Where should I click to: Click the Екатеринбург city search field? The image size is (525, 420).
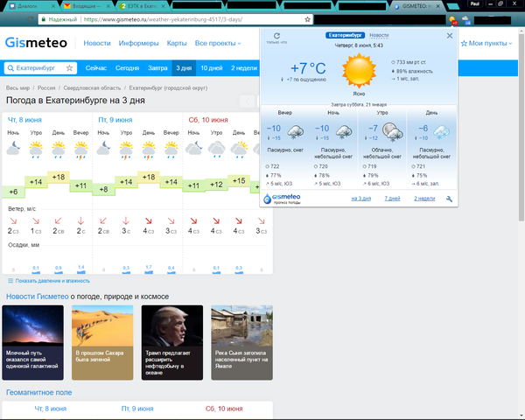(x=40, y=68)
